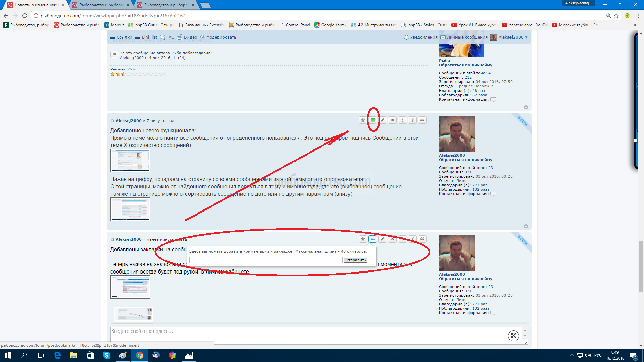Go to top icon at the end of the 7-minutes-ago post
Viewport: 644px width, 362px height.
coord(526,226)
